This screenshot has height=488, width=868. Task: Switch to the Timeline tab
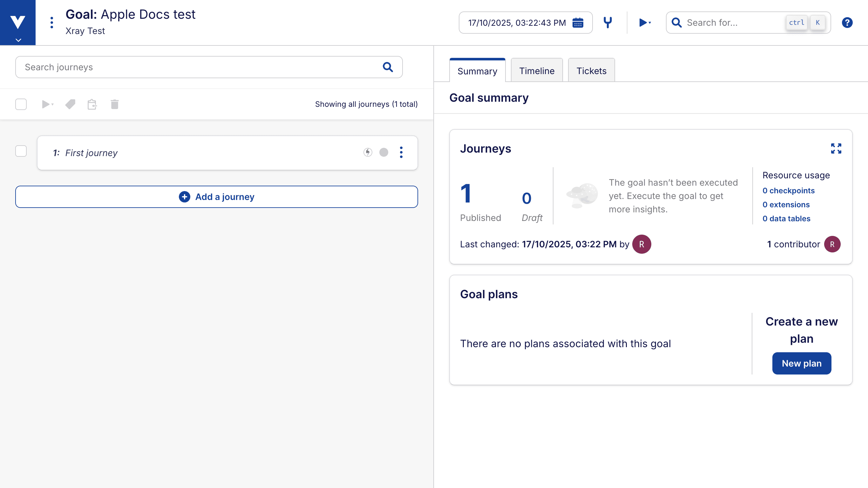[536, 71]
